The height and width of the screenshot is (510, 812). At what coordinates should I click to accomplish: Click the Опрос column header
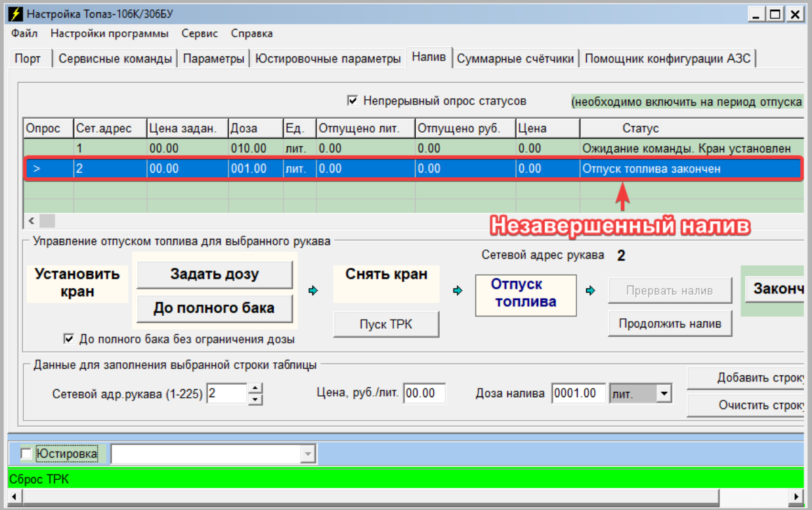click(49, 128)
